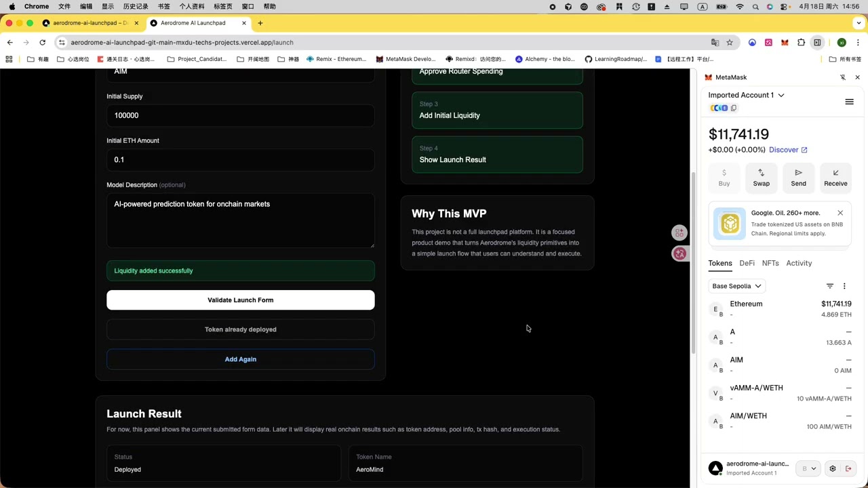868x488 pixels.
Task: Open AIM token row with 0 AIM
Action: 780,365
